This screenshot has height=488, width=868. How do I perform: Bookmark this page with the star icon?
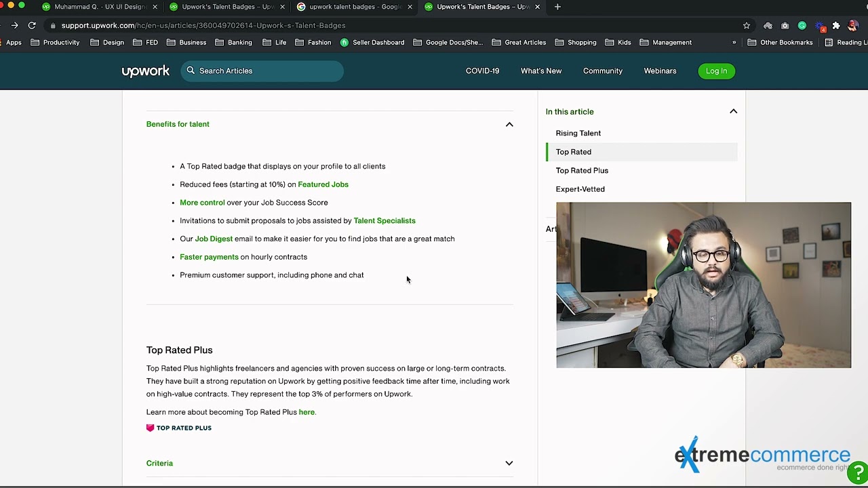point(747,25)
